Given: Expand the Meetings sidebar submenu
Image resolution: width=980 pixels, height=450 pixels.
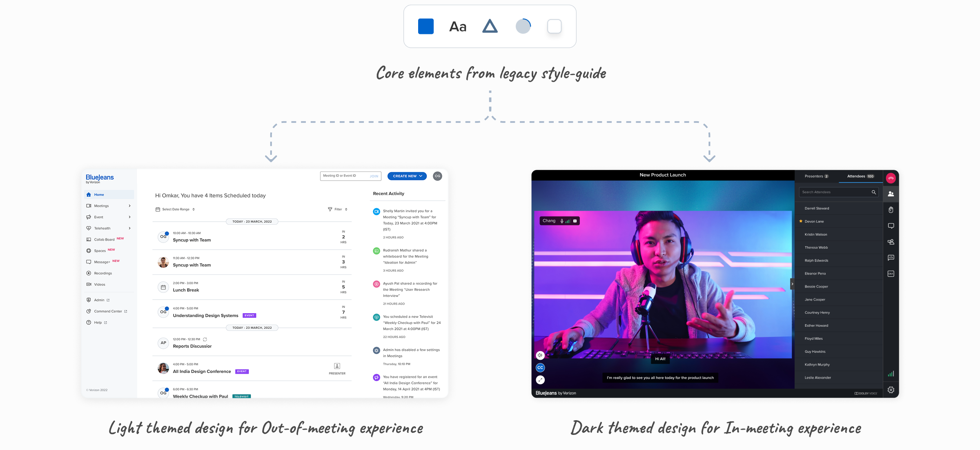Looking at the screenshot, I should (x=129, y=206).
